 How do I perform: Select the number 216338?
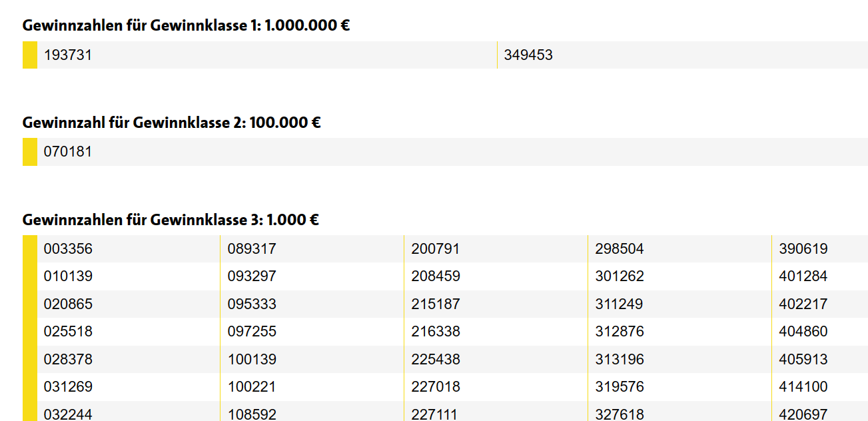(x=436, y=332)
